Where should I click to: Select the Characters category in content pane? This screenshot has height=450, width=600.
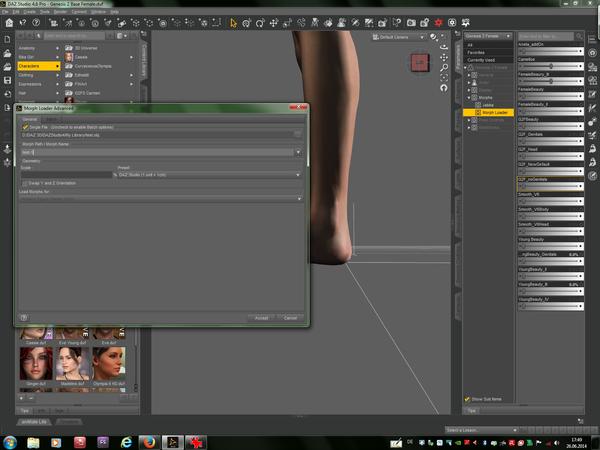[32, 66]
